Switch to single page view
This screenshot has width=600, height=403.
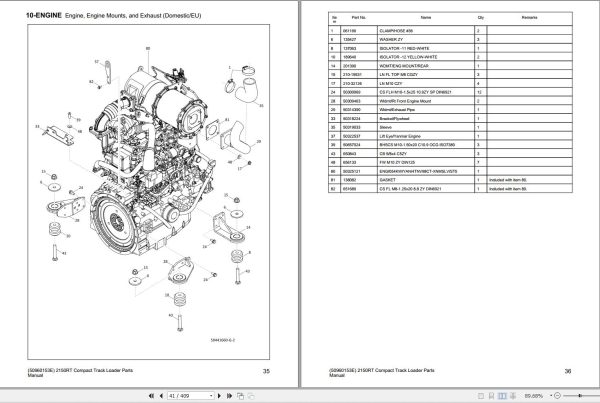click(481, 396)
